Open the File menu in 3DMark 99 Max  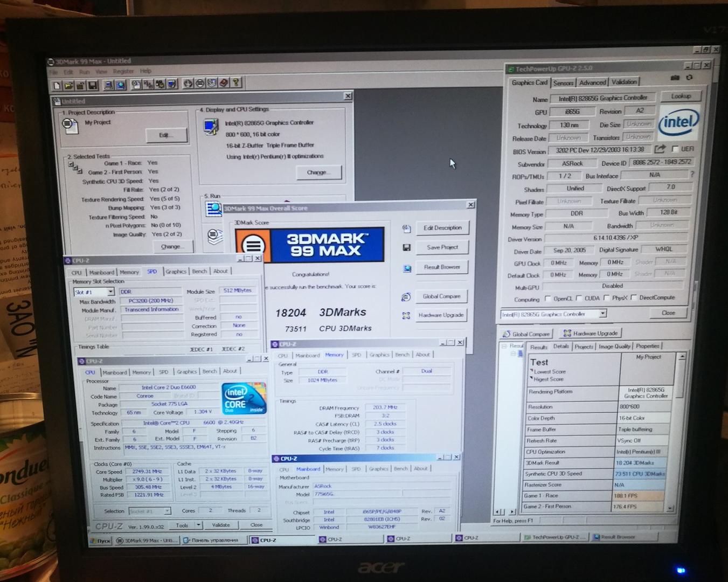(53, 72)
